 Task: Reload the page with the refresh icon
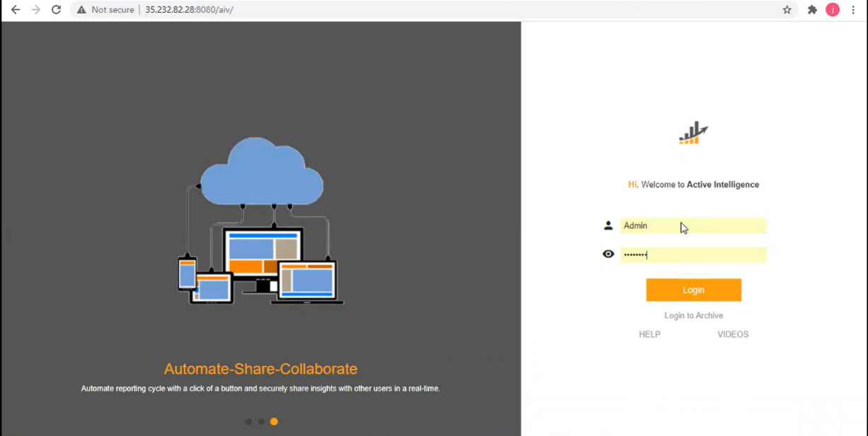[x=57, y=10]
